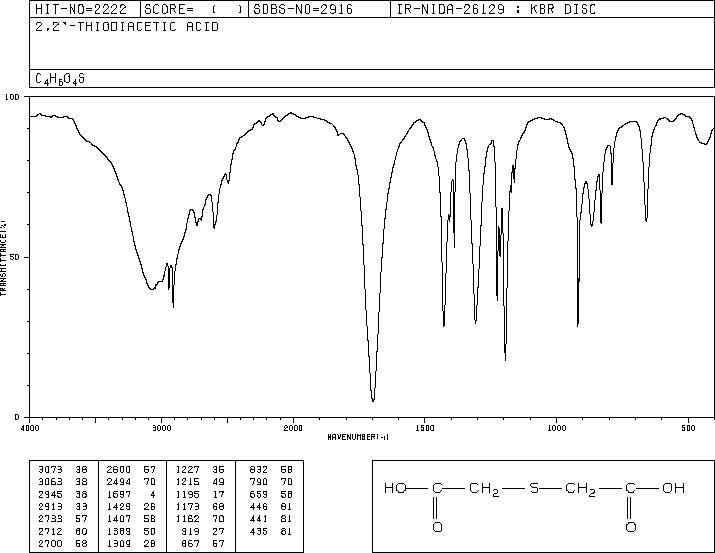Select compound name 2,2'-THIODIACETIC ACID
This screenshot has height=553, width=715.
click(x=127, y=27)
